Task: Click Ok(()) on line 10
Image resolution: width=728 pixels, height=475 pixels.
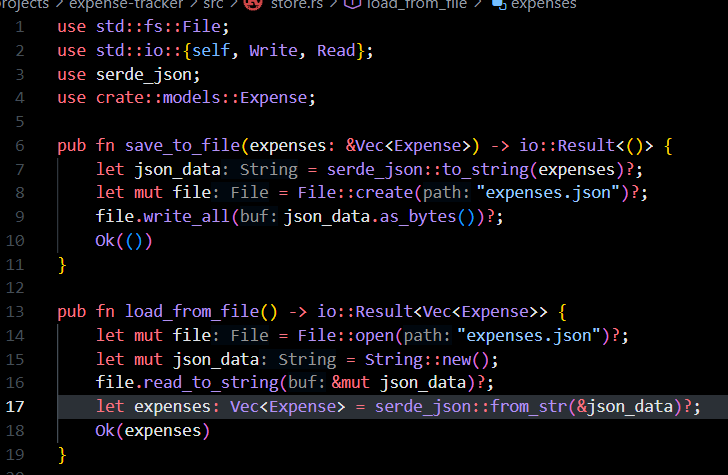Action: (124, 241)
